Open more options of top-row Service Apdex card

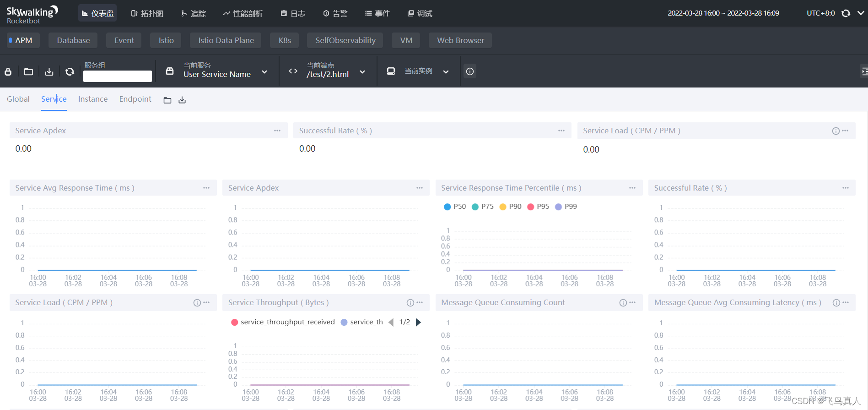click(277, 131)
